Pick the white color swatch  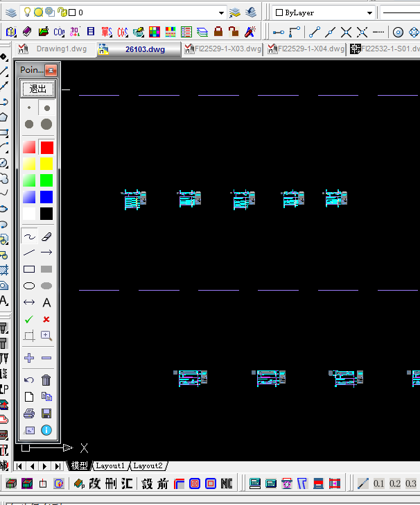pos(29,214)
